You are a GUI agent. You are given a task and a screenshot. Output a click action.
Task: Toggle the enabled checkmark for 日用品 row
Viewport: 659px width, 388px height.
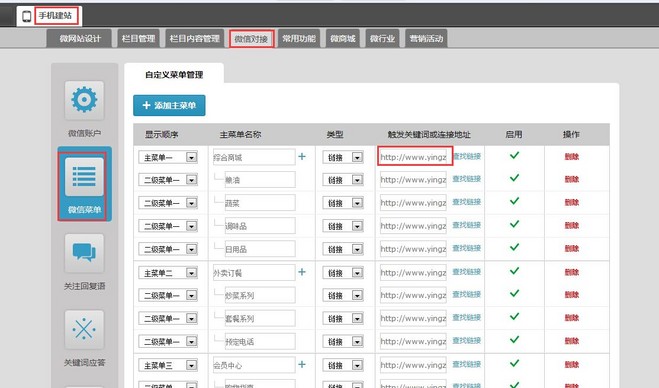(514, 248)
